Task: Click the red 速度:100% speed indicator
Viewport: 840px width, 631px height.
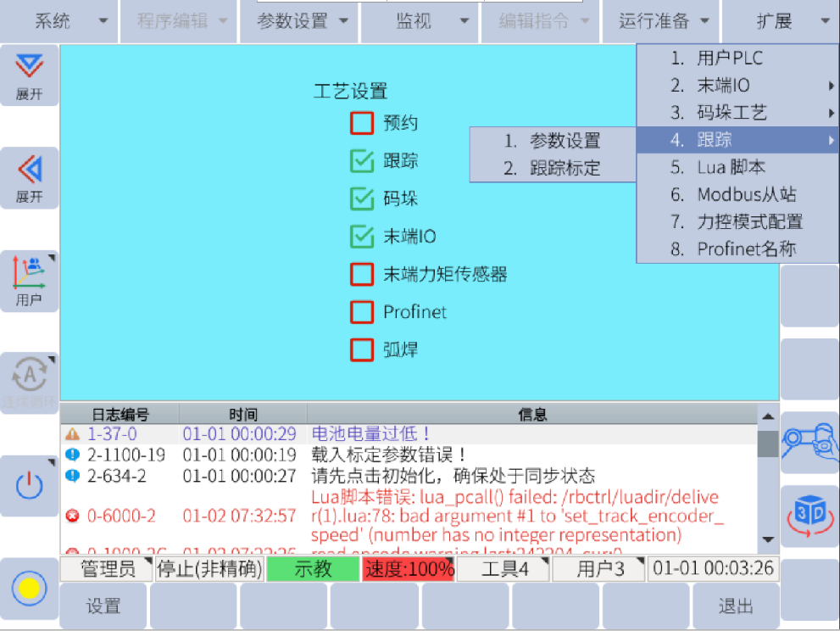Action: click(409, 568)
